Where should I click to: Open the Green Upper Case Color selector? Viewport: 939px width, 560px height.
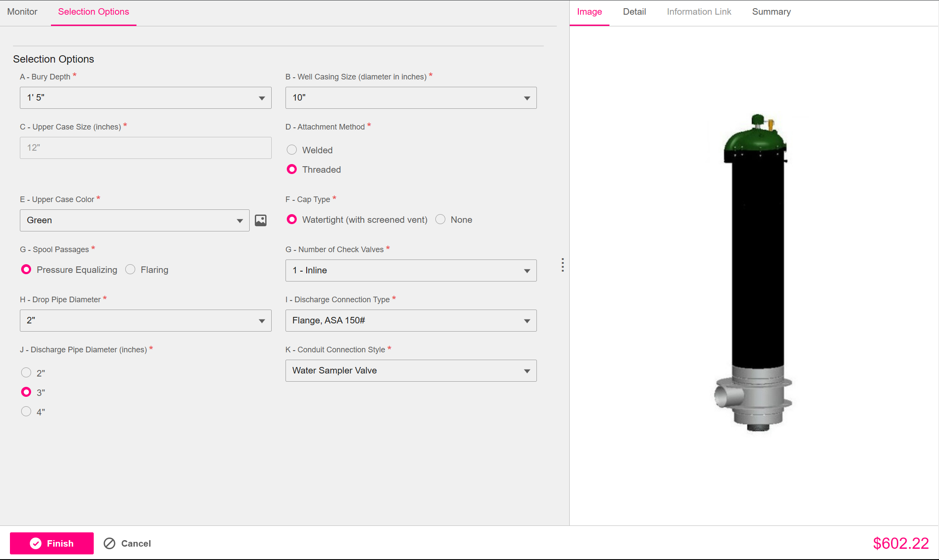[134, 220]
